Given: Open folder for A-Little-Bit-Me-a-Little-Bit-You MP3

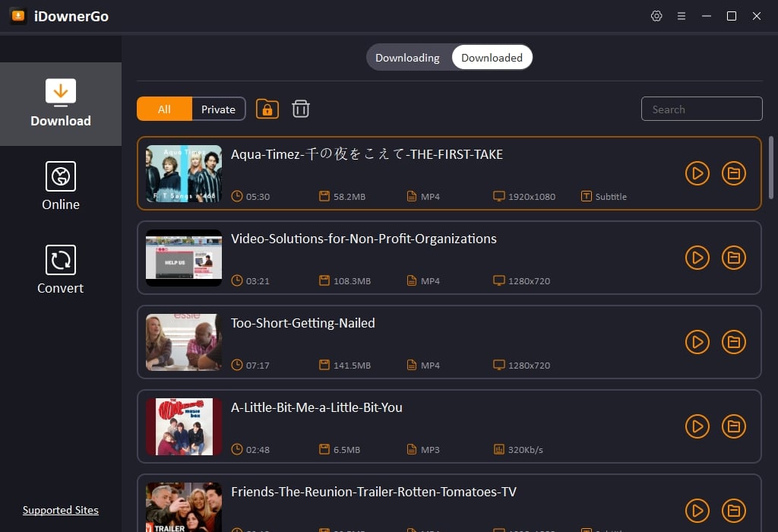Looking at the screenshot, I should tap(734, 426).
